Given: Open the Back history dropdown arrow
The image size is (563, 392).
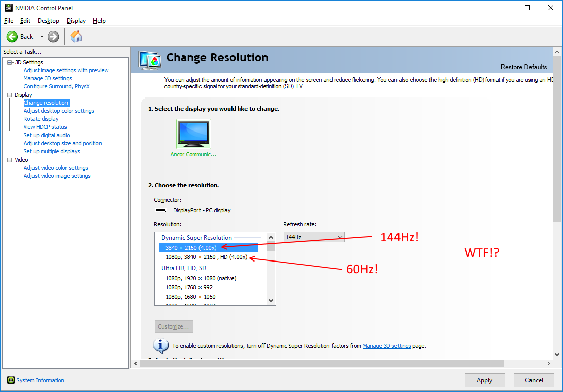Looking at the screenshot, I should pyautogui.click(x=42, y=37).
